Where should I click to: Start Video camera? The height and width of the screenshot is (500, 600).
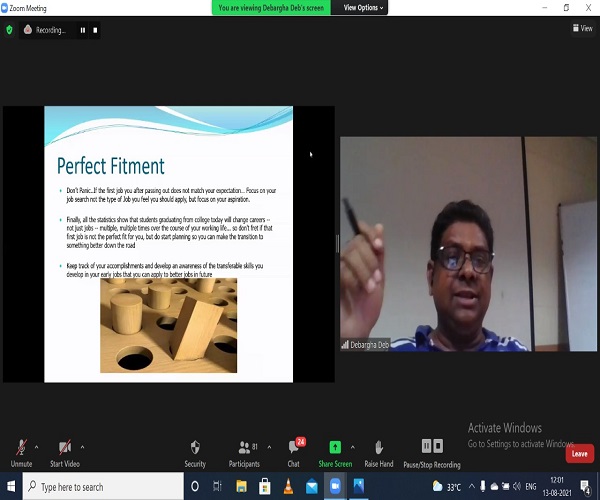click(65, 453)
